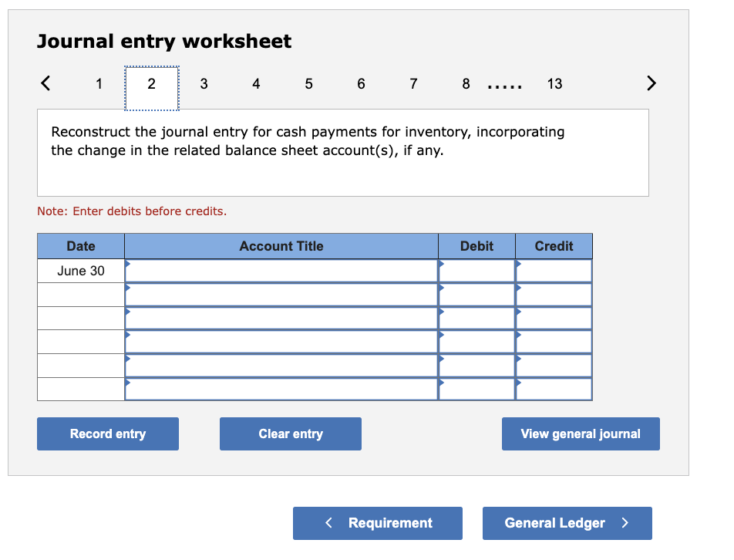Open journal entry tab 8

point(466,84)
